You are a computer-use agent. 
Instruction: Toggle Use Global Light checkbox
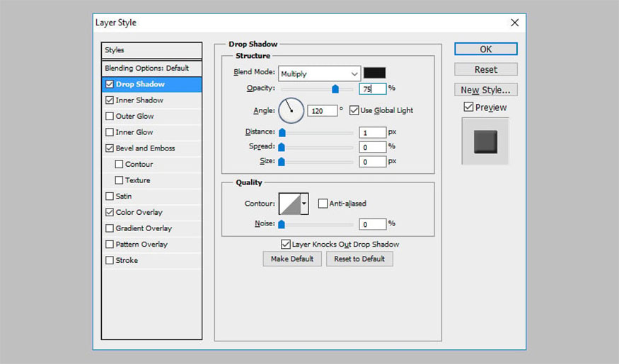[x=354, y=110]
